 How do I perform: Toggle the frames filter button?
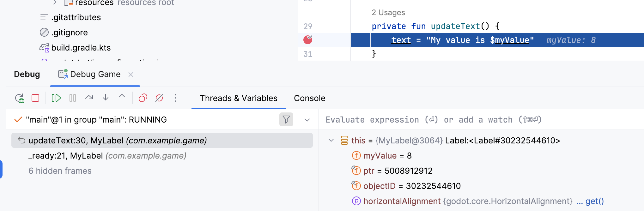click(286, 119)
